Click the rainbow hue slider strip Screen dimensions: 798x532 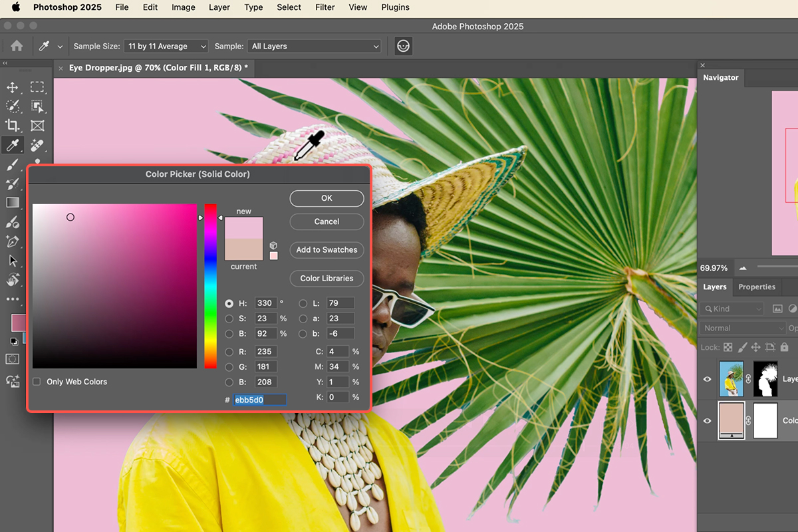210,286
